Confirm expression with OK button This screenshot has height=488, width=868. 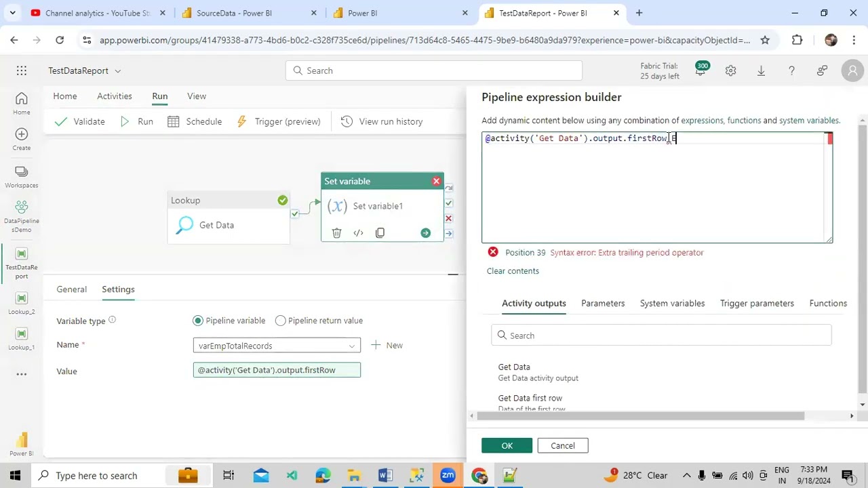507,445
